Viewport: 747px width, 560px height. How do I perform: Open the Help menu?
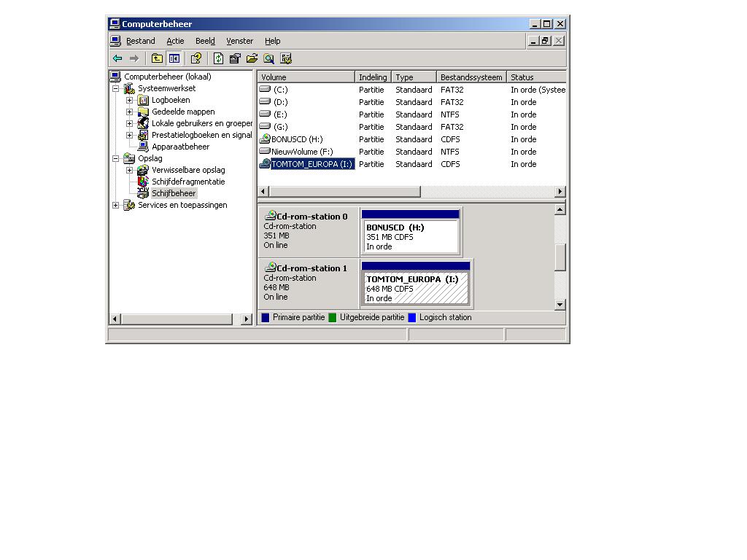coord(273,41)
